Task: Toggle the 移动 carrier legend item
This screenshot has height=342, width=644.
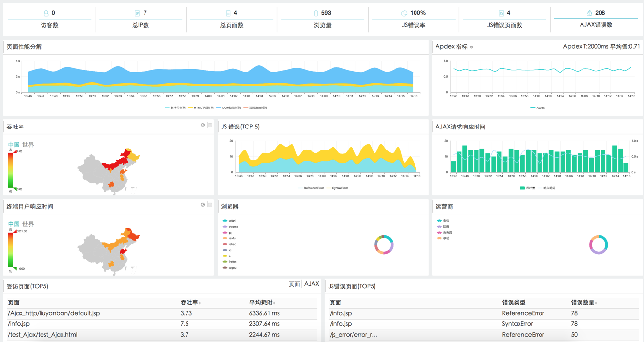Action: (443, 238)
